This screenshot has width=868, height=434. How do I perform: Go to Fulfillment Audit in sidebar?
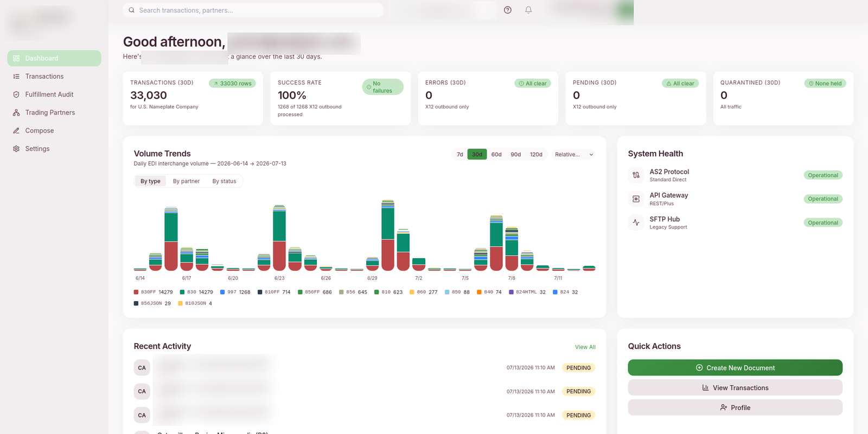click(54, 94)
